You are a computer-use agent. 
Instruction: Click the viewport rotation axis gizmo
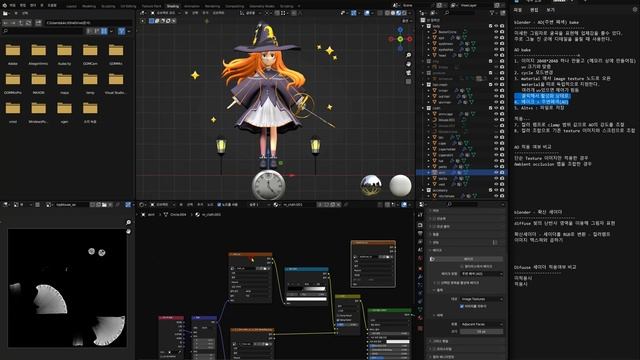tap(400, 39)
